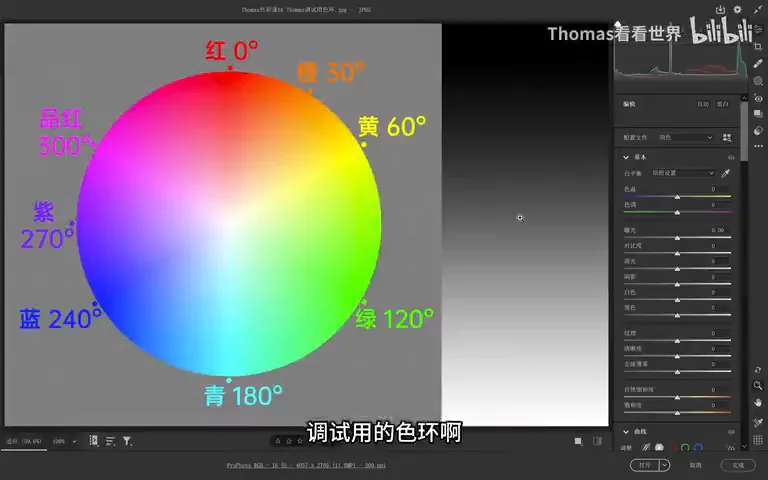Click the panel scrollbar up arrow
The width and height of the screenshot is (768, 480).
tap(744, 98)
